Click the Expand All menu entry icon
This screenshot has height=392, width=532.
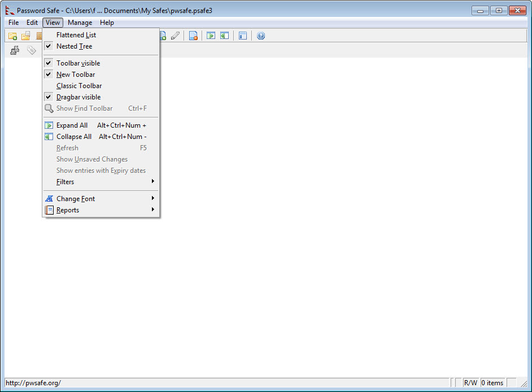tap(49, 125)
